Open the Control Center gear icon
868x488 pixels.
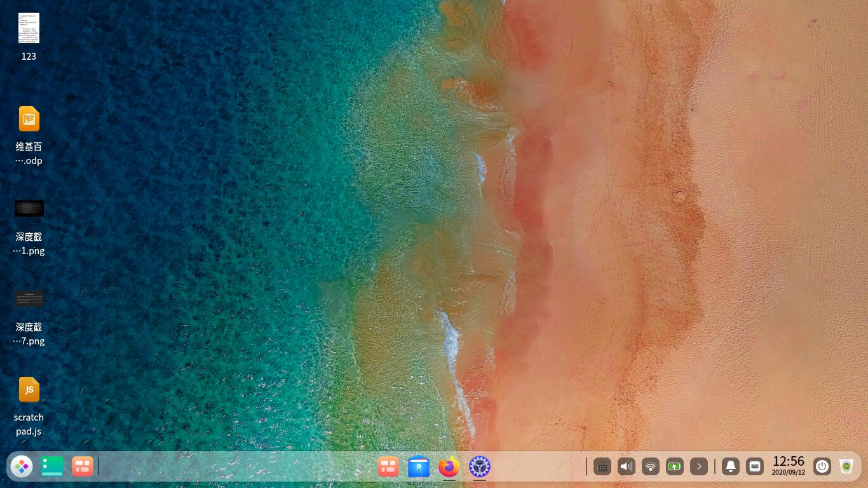pyautogui.click(x=480, y=467)
